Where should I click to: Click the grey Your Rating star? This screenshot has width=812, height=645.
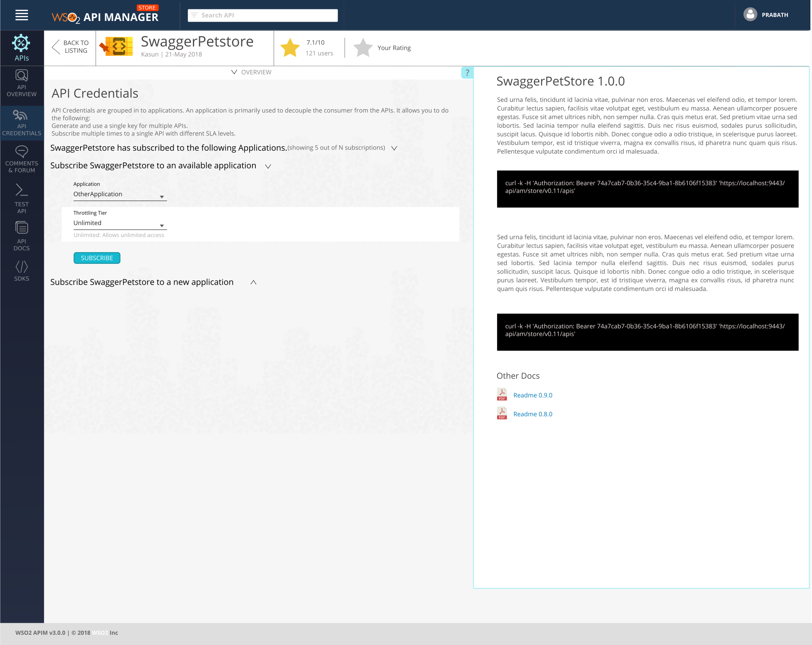click(x=363, y=48)
